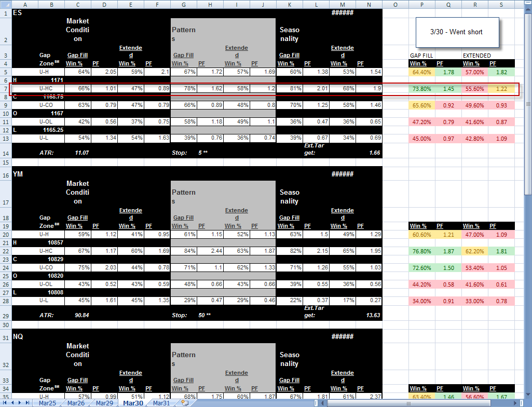Screen dimensions: 532x407
Task: Click the ES Stop value '5 **'
Action: pyautogui.click(x=203, y=153)
